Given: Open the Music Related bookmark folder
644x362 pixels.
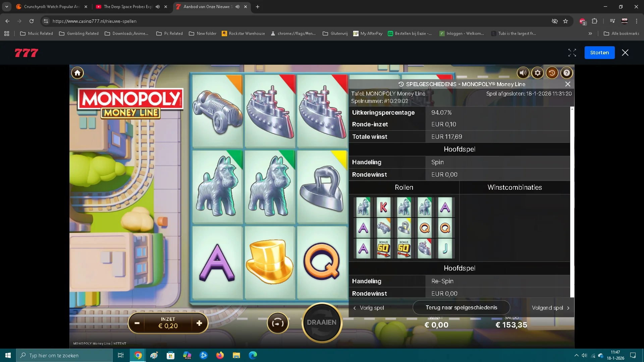Looking at the screenshot, I should [37, 34].
